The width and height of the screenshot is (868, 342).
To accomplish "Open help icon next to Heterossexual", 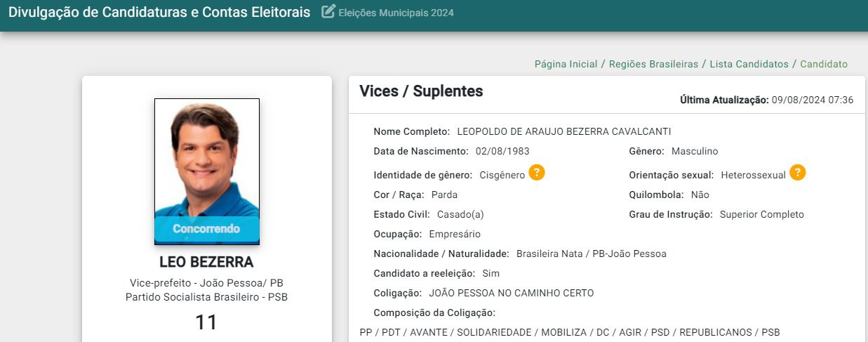I will click(x=797, y=173).
